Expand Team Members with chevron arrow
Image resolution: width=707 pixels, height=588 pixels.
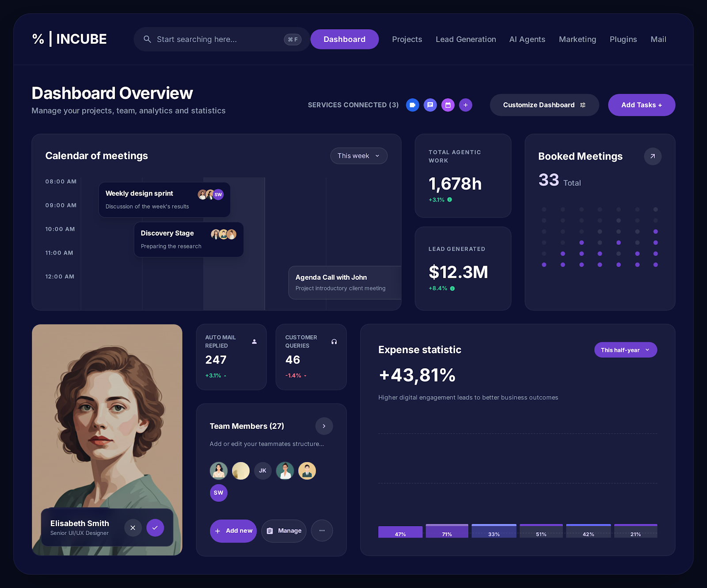[x=324, y=426]
